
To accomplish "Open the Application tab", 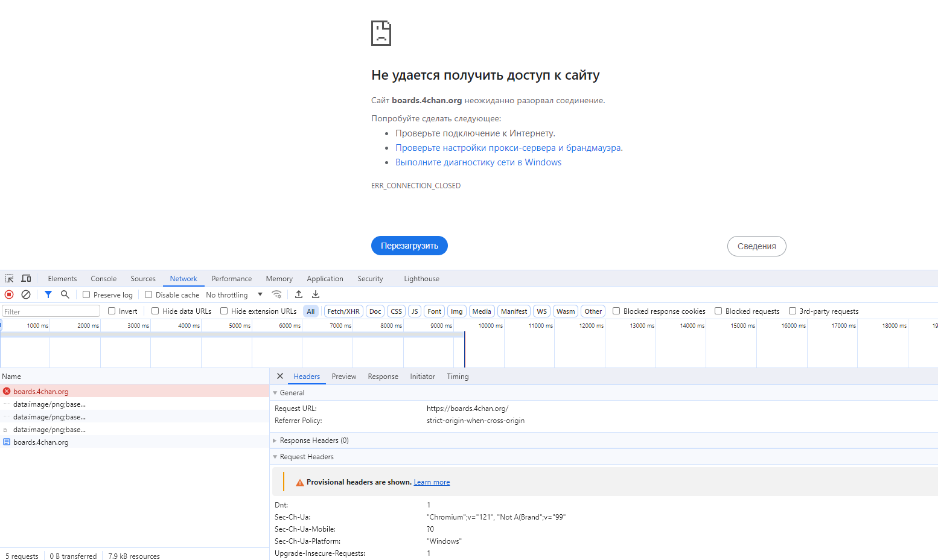I will tap(325, 278).
